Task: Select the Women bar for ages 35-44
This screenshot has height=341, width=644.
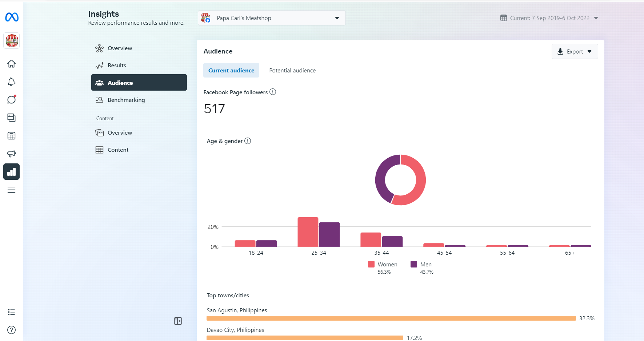Action: pos(371,240)
